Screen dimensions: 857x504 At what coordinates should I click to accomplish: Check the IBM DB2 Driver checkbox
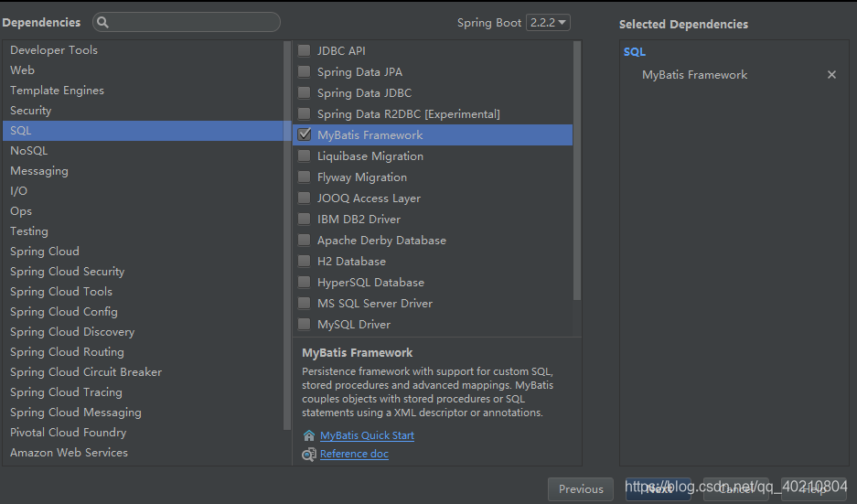tap(304, 220)
